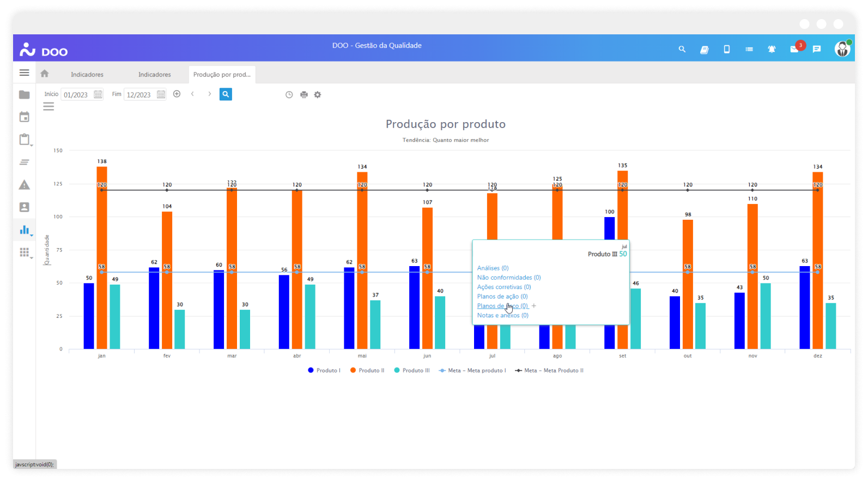Toggle the sidebar hamburger menu
Screen dimensions: 868x482
pos(24,73)
